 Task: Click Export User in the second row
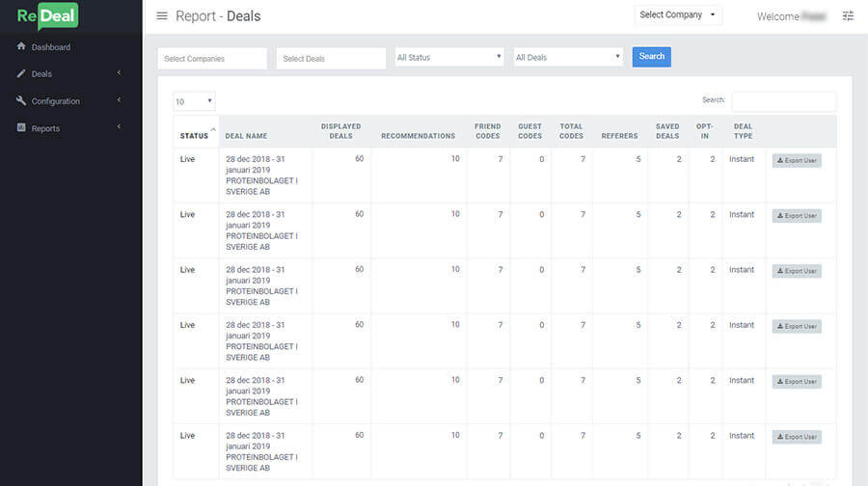[x=797, y=216]
